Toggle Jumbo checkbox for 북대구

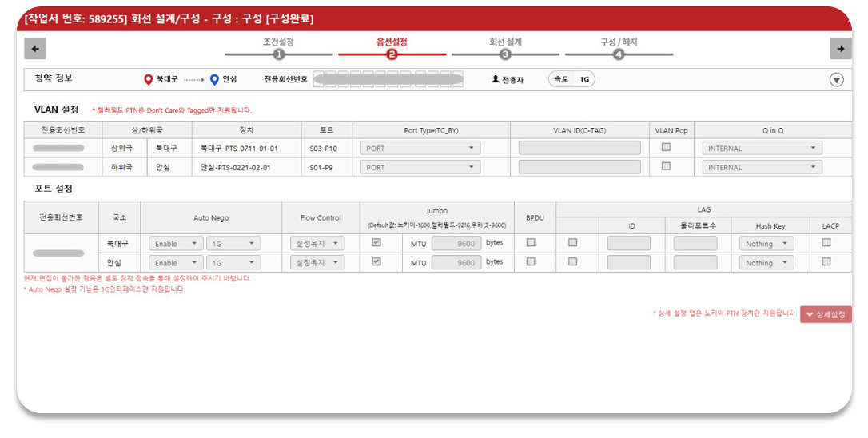click(376, 242)
